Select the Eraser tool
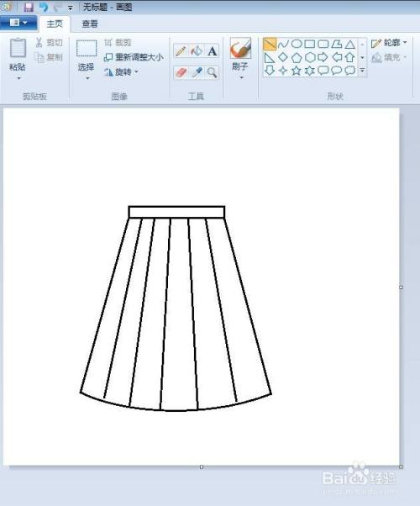Screen dimensions: 420x506 (181, 72)
